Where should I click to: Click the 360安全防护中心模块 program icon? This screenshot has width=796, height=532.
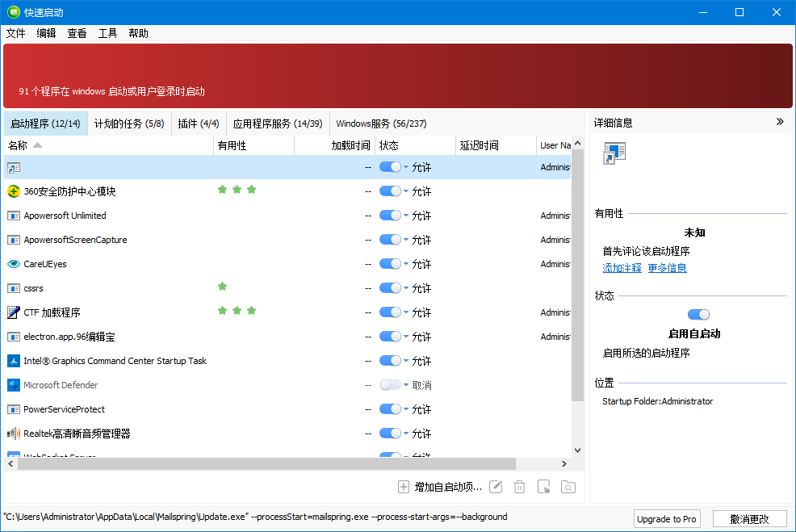pos(14,191)
